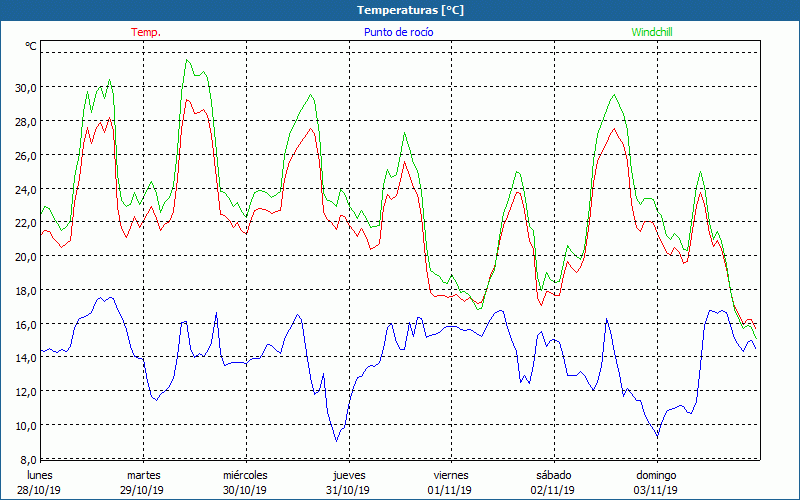Select the blue 'Punto de rocío' legend label
This screenshot has height=500, width=800.
(x=398, y=32)
